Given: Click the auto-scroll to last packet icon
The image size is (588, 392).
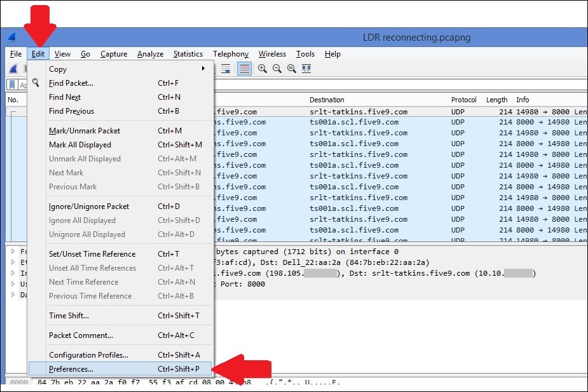Looking at the screenshot, I should (x=226, y=69).
